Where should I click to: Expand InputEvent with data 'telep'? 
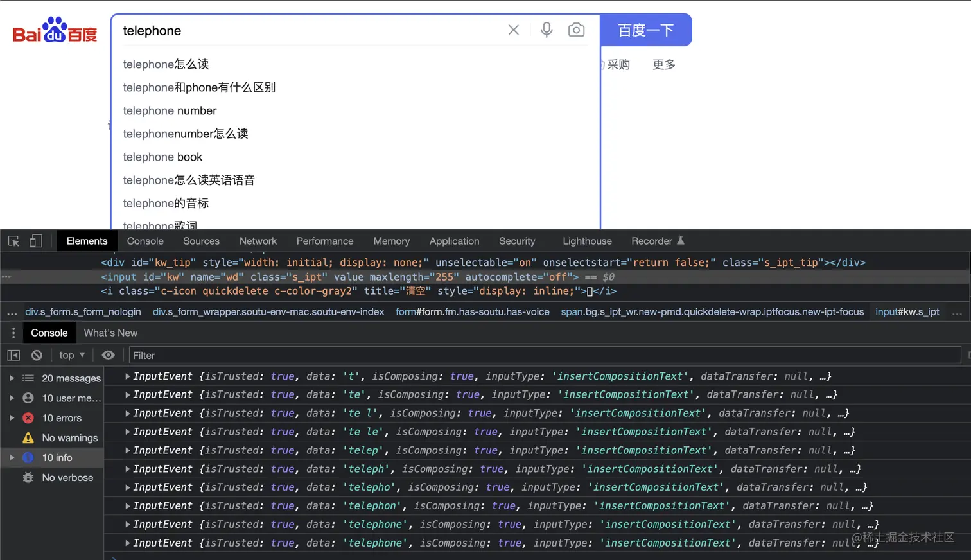[x=128, y=450]
